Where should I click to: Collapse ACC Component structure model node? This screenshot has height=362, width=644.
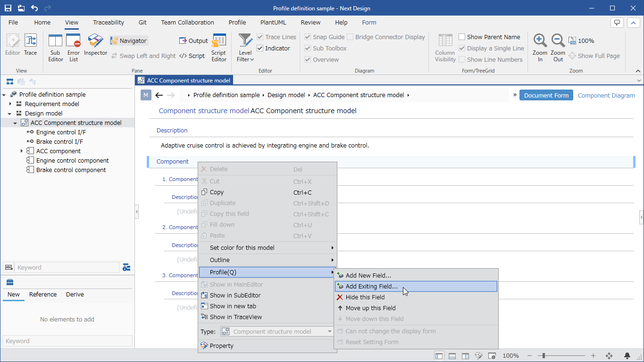pos(16,123)
